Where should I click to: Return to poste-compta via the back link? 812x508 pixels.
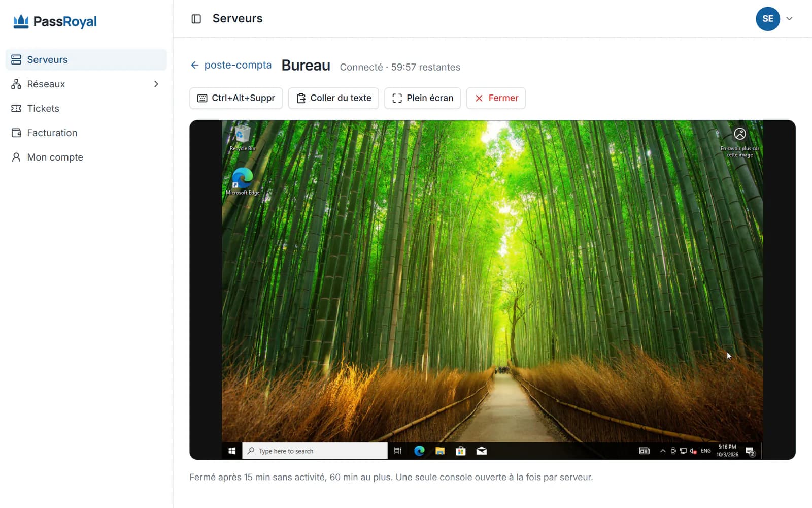pos(231,65)
